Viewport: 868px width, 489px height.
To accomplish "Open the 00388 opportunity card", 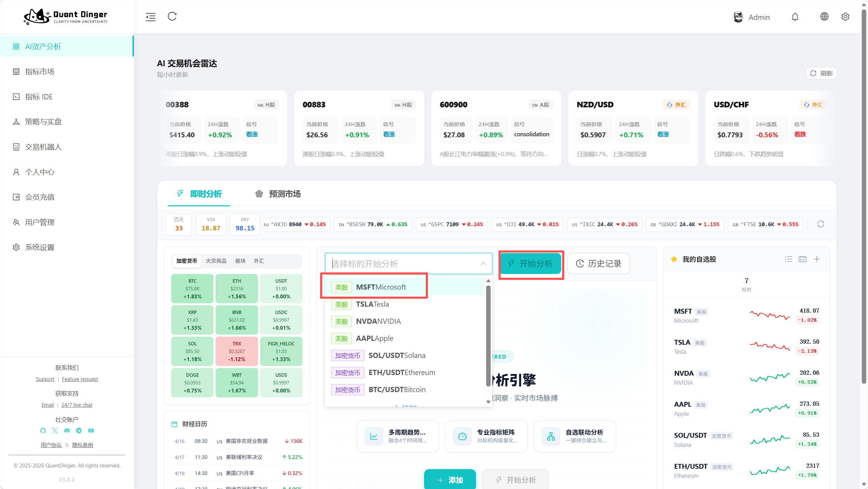I will click(x=222, y=128).
